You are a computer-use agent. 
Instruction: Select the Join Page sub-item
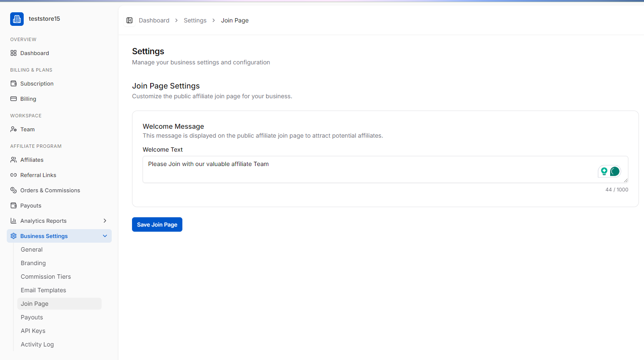tap(59, 304)
